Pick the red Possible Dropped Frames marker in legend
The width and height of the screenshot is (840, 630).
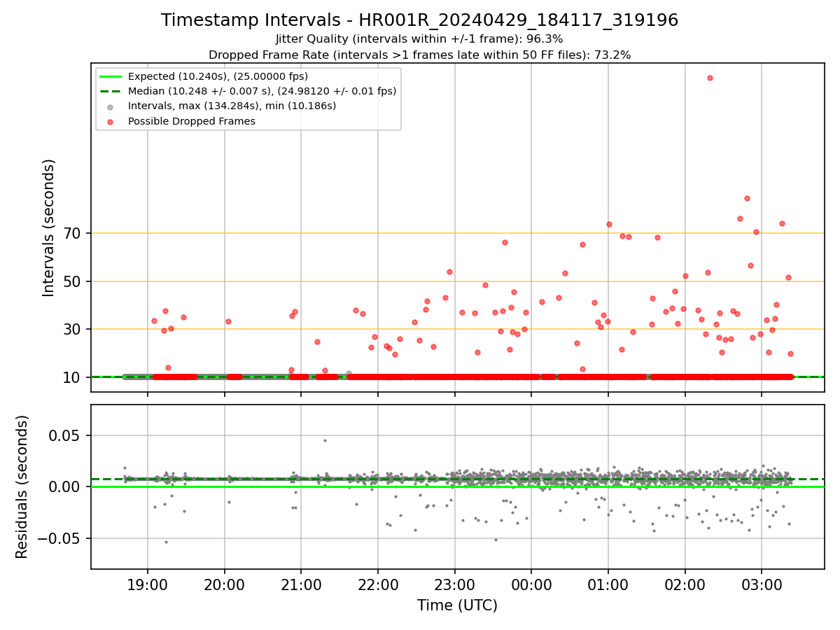[111, 121]
